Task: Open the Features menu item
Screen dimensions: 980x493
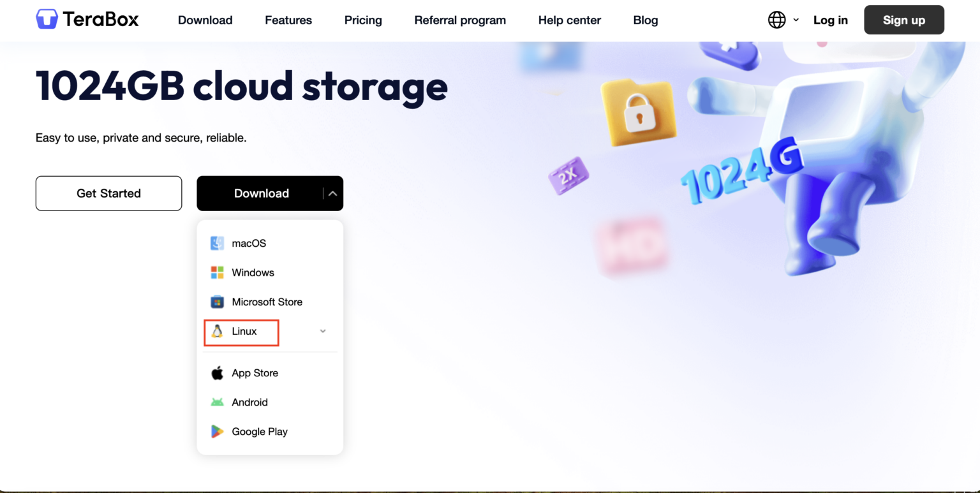Action: [x=288, y=20]
